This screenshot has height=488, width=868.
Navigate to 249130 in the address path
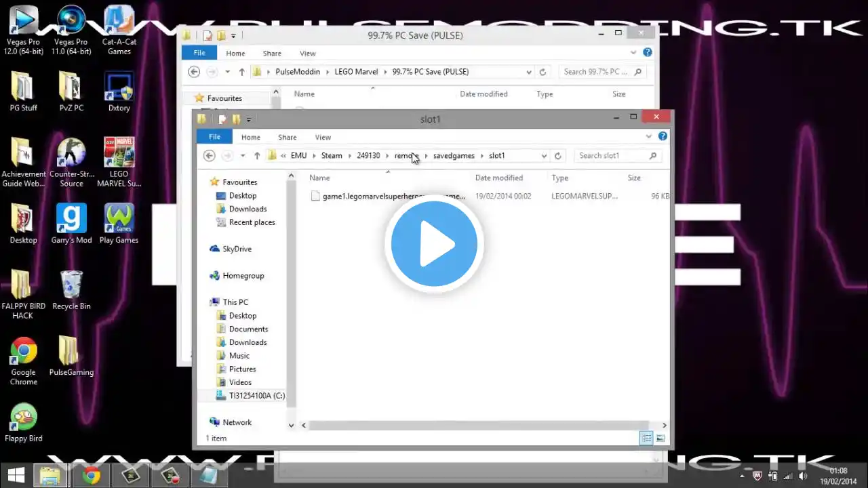click(368, 156)
